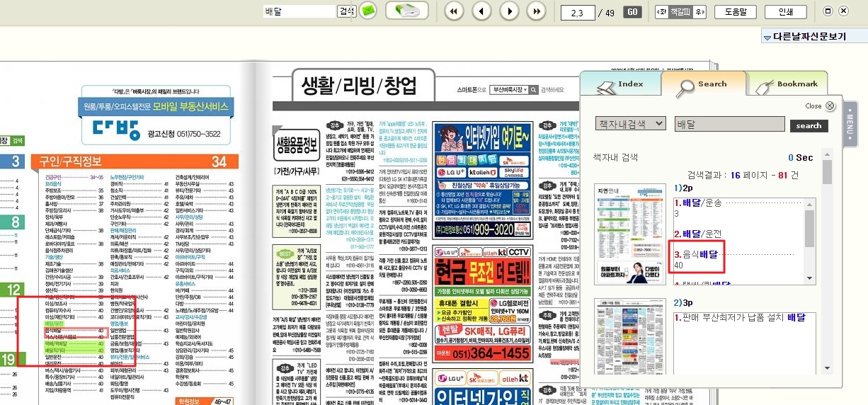This screenshot has width=868, height=405.
Task: Click the 부산벼룩시장 search dropdown on page
Action: tap(513, 90)
